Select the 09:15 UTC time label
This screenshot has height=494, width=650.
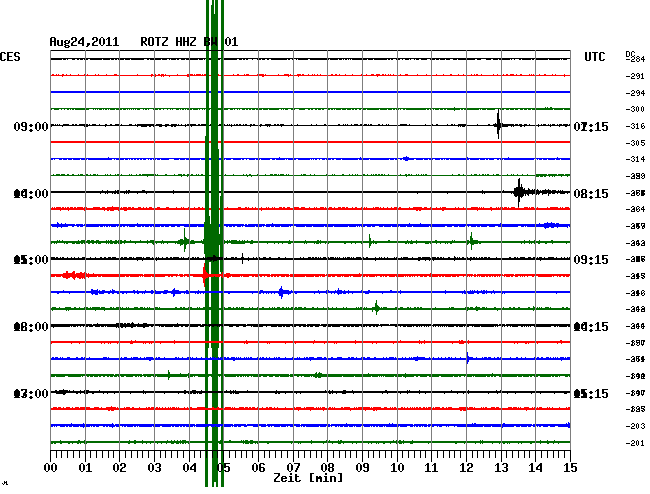[x=591, y=259]
